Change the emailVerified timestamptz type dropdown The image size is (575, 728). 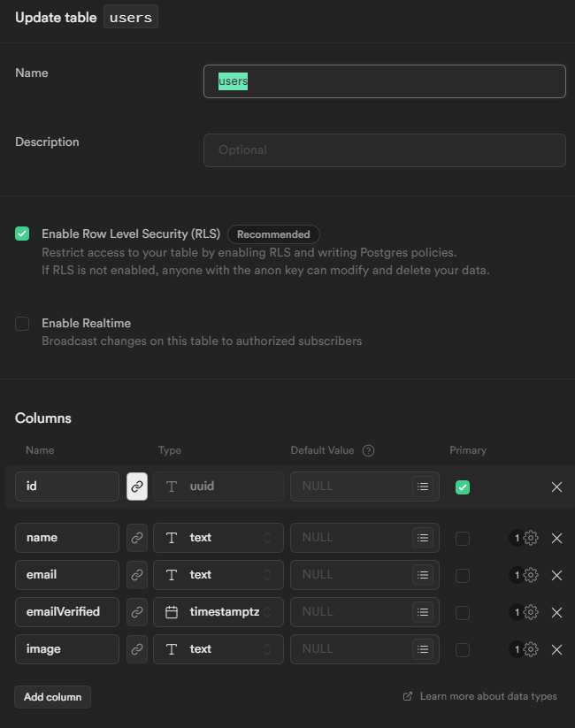point(218,612)
